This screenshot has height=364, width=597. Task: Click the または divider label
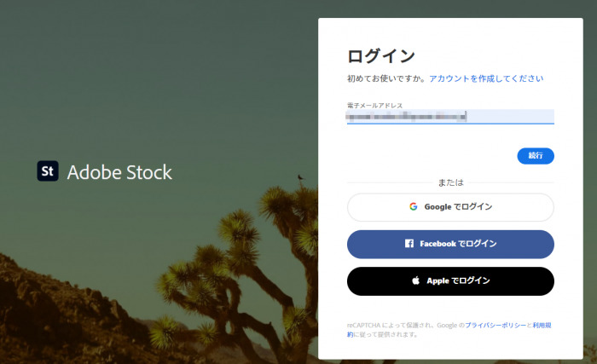point(450,182)
